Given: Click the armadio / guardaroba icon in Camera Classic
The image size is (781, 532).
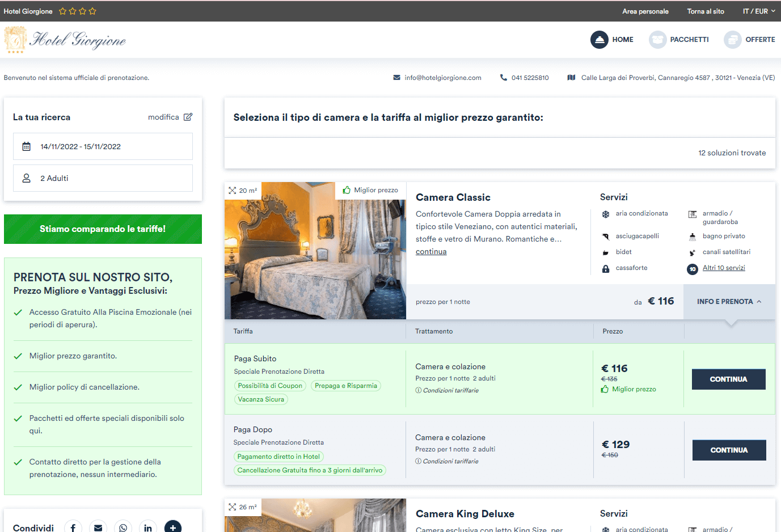Looking at the screenshot, I should pyautogui.click(x=693, y=214).
